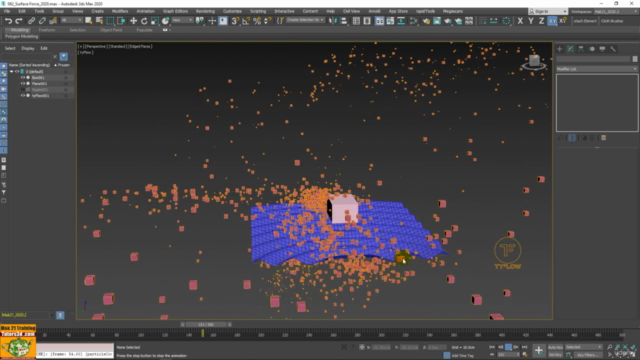Open the Workspaces dropdown
The height and width of the screenshot is (360, 640).
pos(616,11)
